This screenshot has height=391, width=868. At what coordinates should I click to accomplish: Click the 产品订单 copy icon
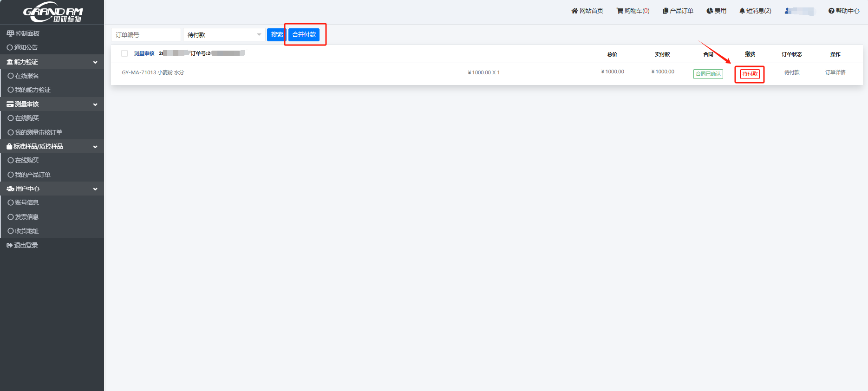pyautogui.click(x=665, y=11)
